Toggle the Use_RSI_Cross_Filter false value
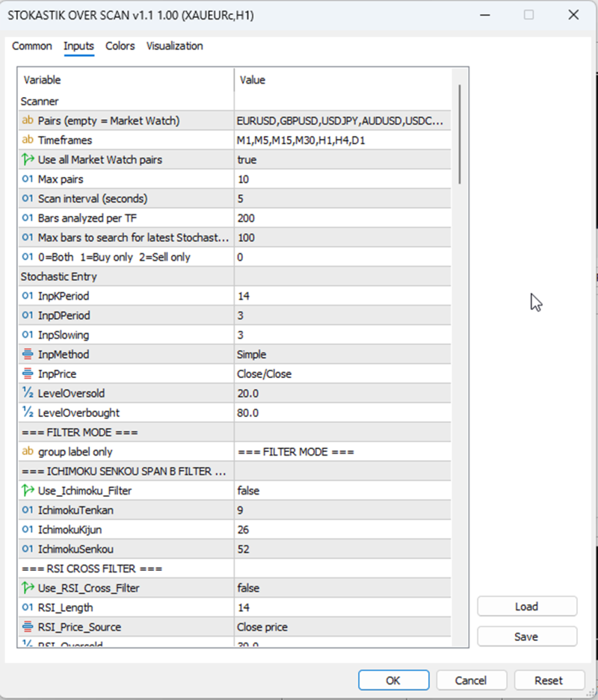598x700 pixels. pyautogui.click(x=342, y=588)
